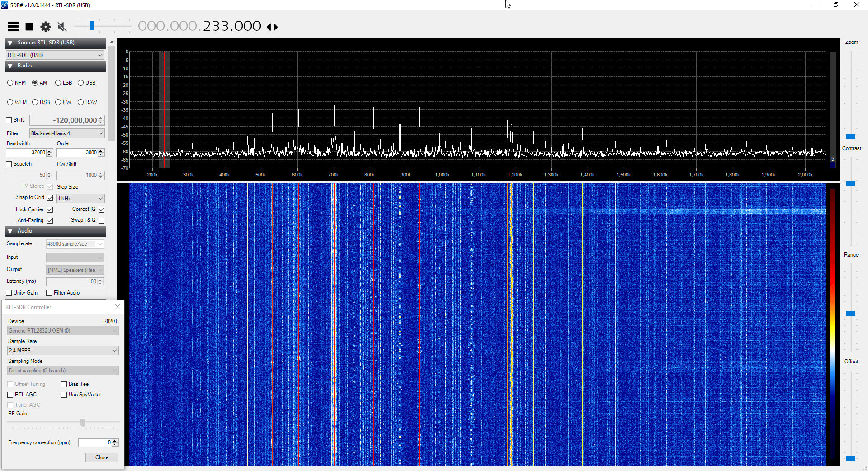This screenshot has height=471, width=868.
Task: Collapse the Radio panel
Action: [x=10, y=66]
